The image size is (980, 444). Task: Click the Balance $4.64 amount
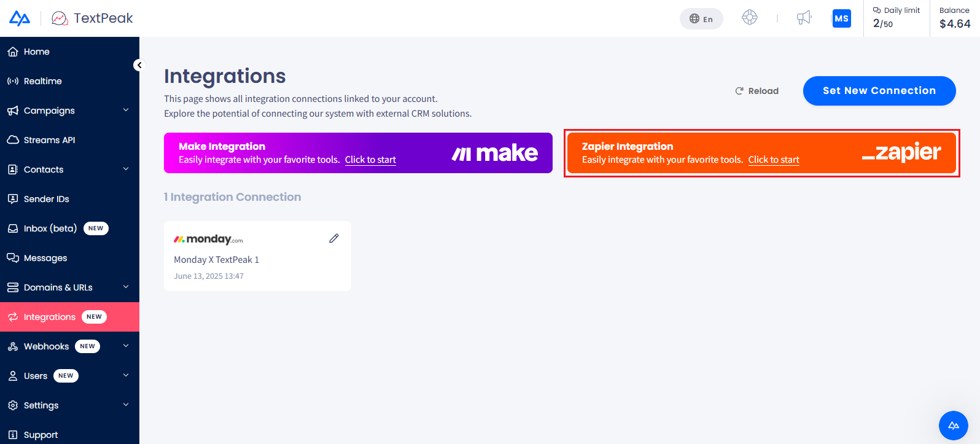point(955,24)
